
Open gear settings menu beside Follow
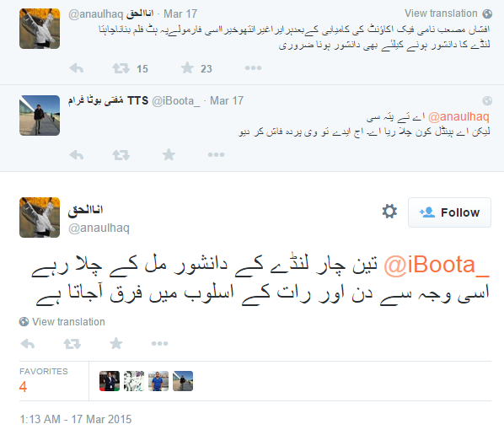pos(389,212)
